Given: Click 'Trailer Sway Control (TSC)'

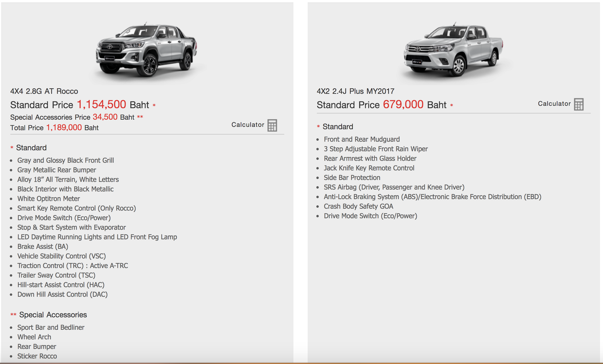Looking at the screenshot, I should 56,275.
